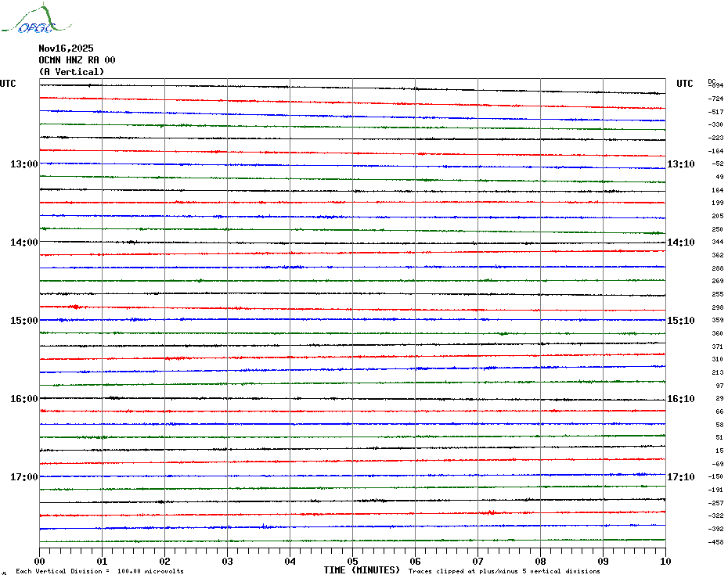
Task: Click the 17:00 time label
Action: [24, 477]
